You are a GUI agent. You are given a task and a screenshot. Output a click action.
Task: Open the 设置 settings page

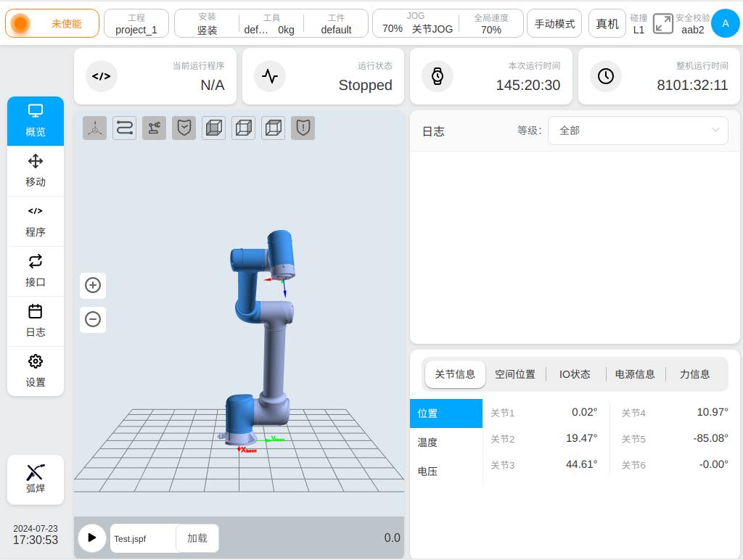36,371
